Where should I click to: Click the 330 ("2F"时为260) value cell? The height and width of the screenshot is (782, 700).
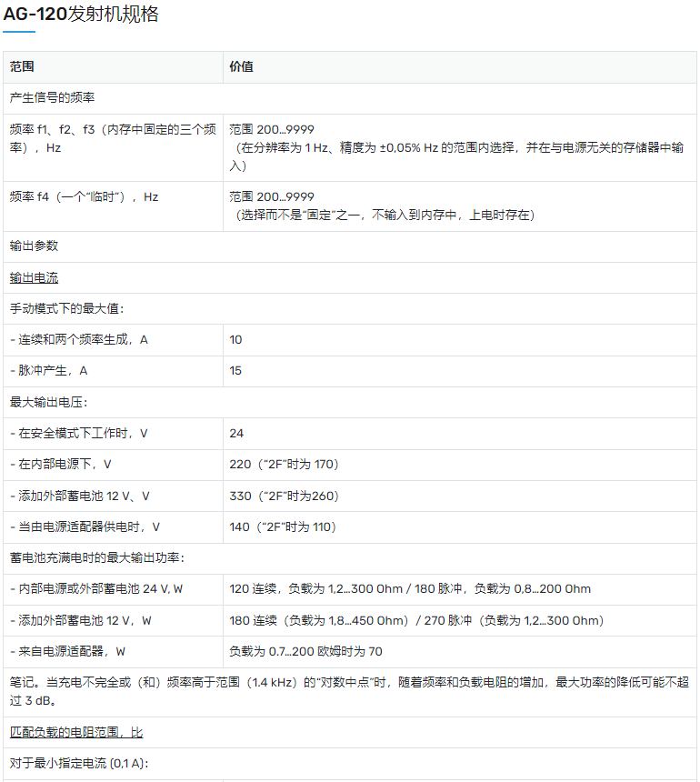(285, 496)
